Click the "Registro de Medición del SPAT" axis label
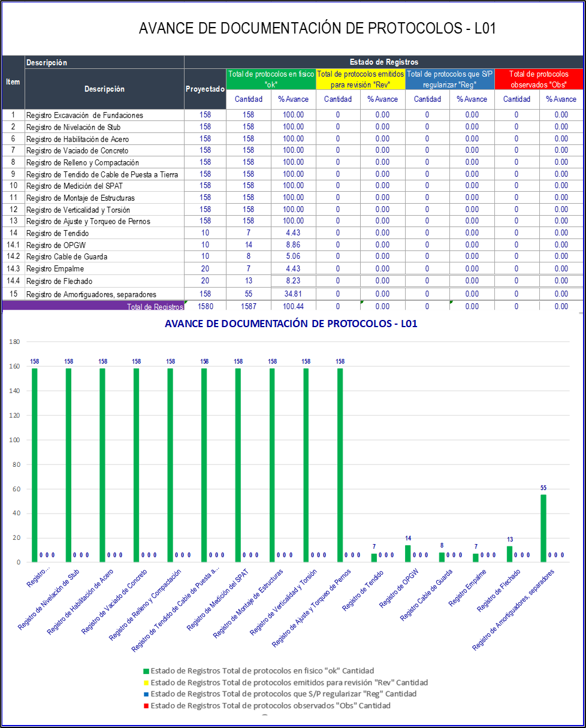Viewport: 586px width, 728px height. click(x=218, y=599)
